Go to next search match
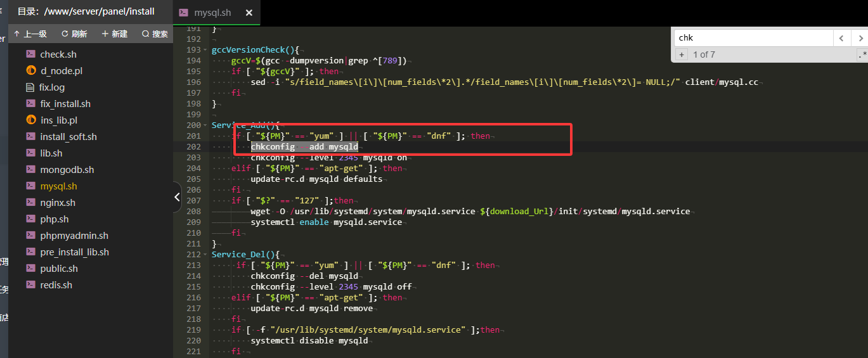The width and height of the screenshot is (868, 358). [859, 38]
